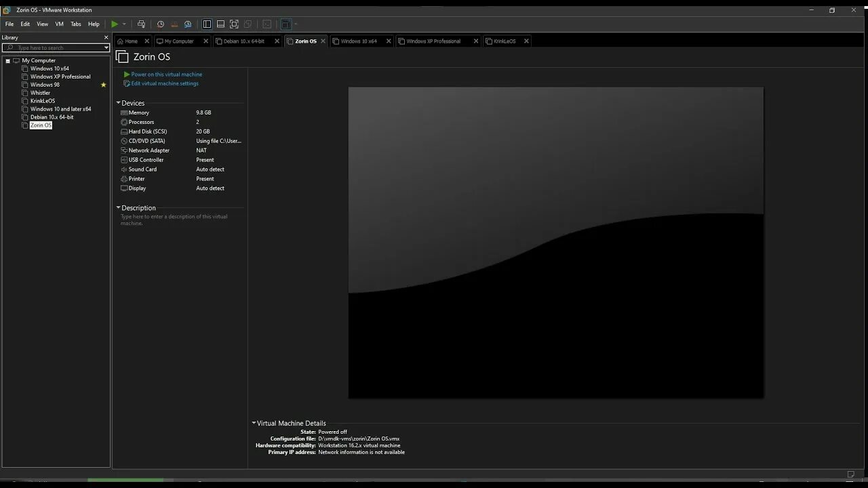
Task: Close the Home tab
Action: pos(146,41)
